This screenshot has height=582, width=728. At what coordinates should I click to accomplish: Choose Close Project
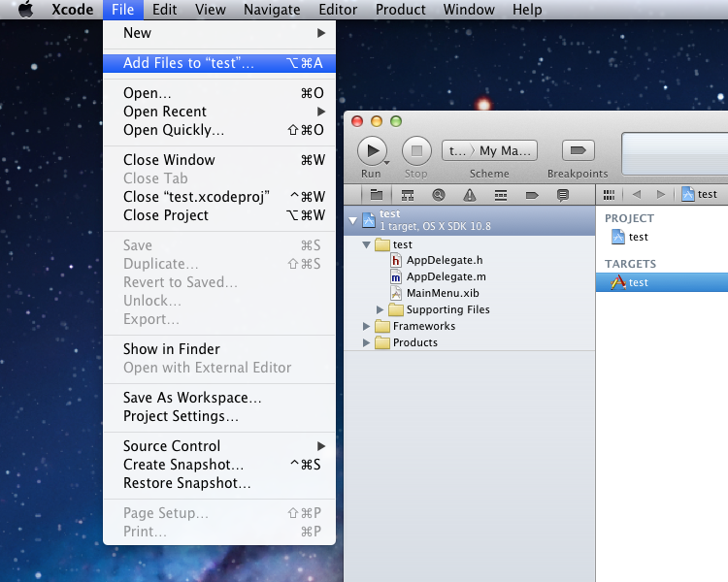(x=219, y=215)
